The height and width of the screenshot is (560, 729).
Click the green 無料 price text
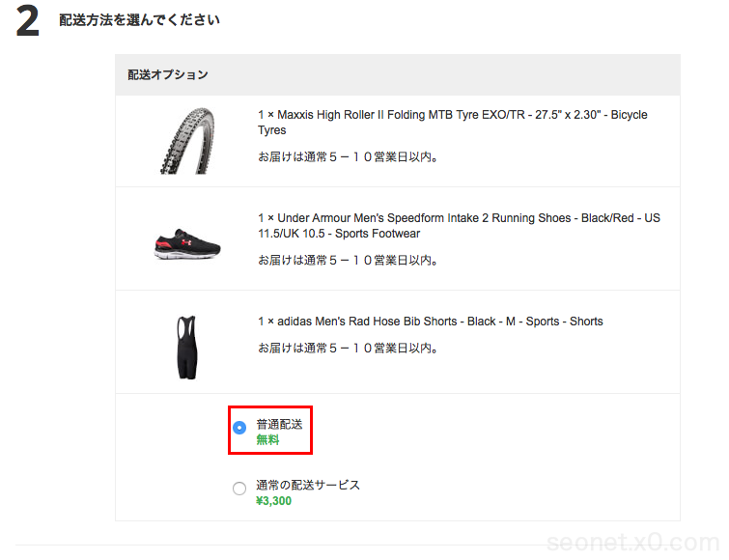(267, 440)
